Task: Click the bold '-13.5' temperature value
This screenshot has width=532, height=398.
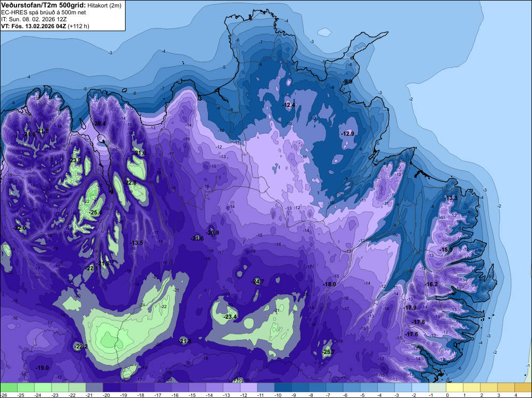Action: pos(137,243)
